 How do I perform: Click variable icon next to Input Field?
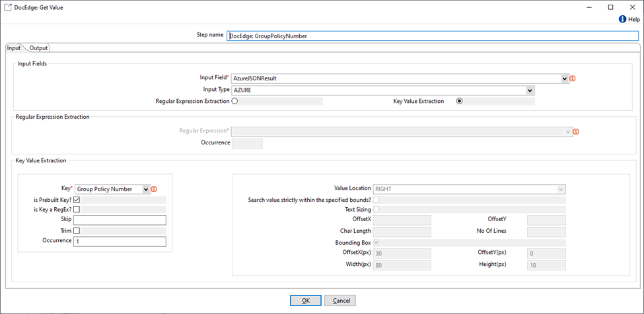(x=573, y=78)
